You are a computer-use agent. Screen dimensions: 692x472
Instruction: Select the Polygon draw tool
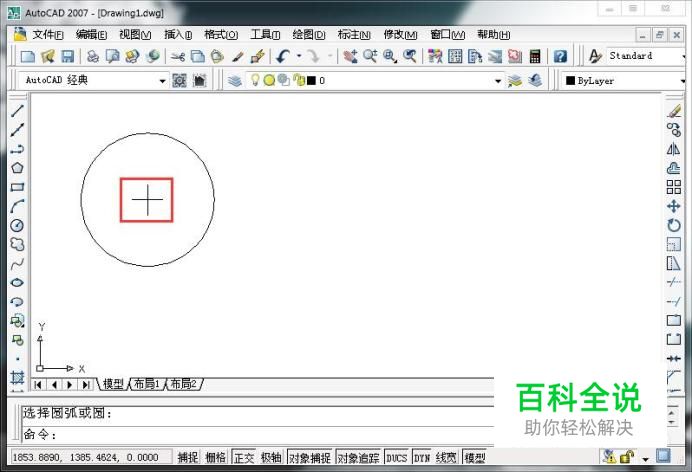click(x=17, y=168)
